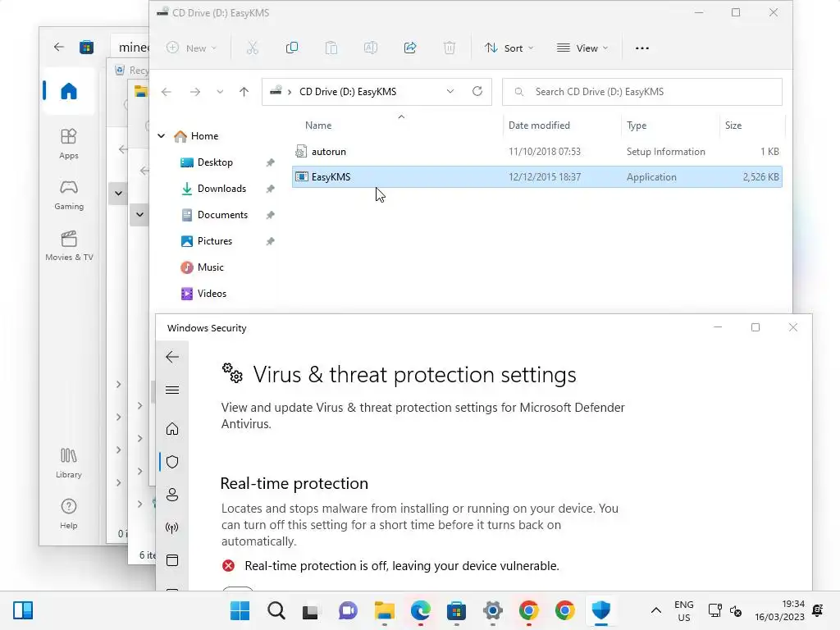Open clock and date 19:34 in tray

(x=780, y=610)
